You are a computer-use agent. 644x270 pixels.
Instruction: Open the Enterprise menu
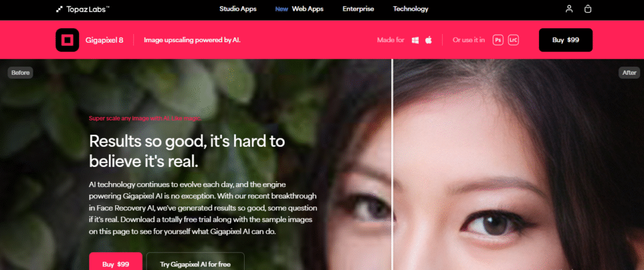coord(358,9)
